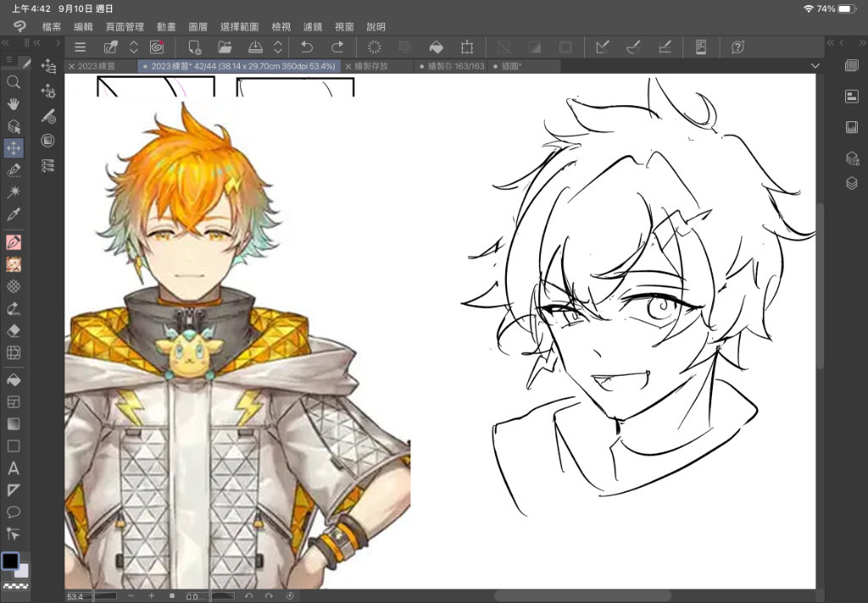Undo the last action
This screenshot has width=868, height=603.
click(x=307, y=47)
